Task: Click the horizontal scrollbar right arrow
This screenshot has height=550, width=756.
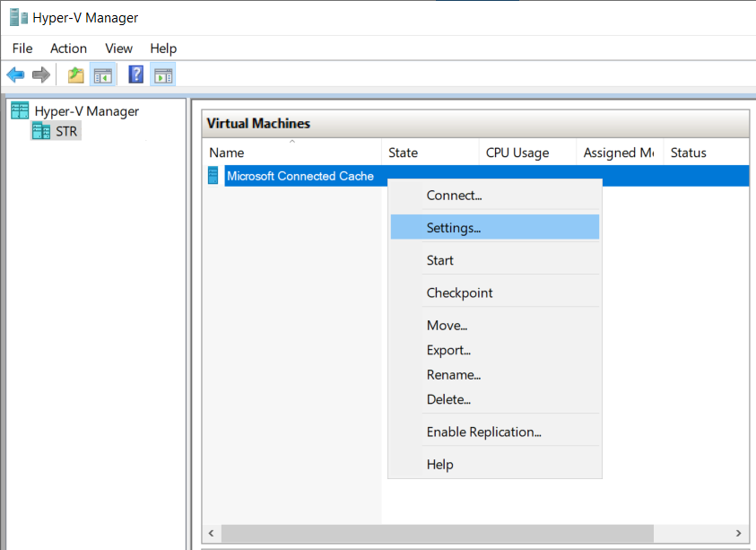Action: (x=739, y=533)
